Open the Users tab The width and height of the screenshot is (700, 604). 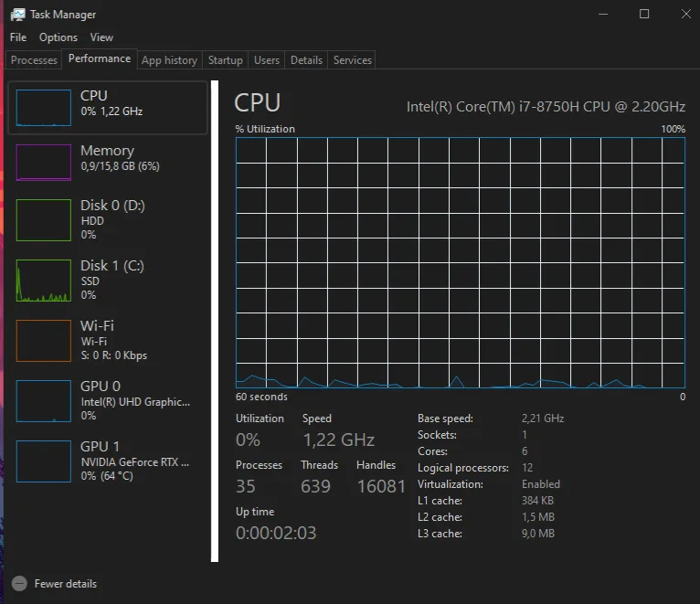coord(267,59)
